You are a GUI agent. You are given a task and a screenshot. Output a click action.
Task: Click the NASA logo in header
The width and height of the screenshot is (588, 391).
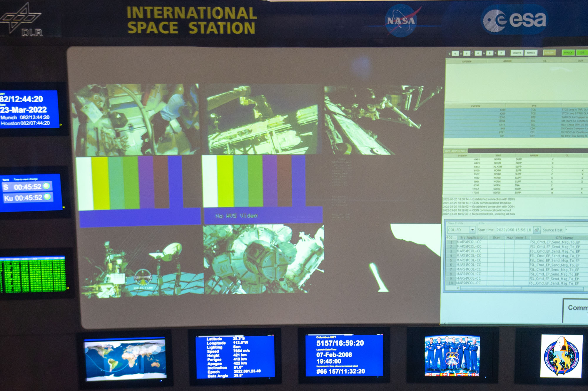[401, 21]
